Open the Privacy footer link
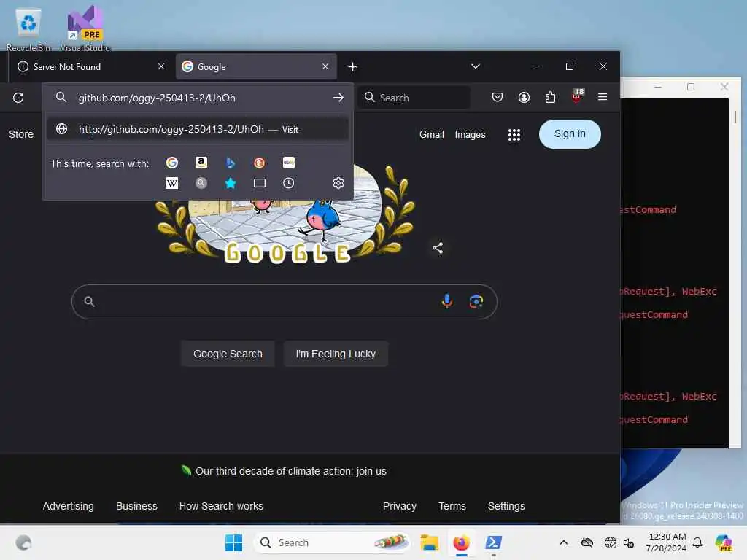 coord(400,506)
